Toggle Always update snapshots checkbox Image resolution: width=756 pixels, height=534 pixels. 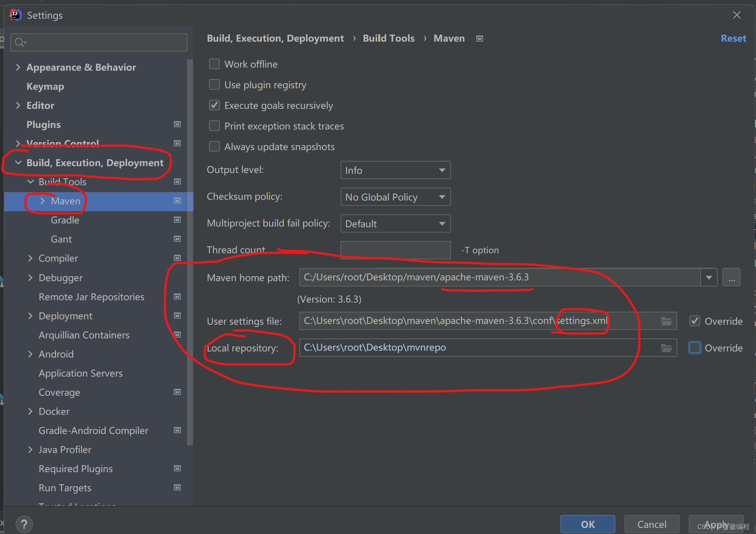click(x=215, y=146)
